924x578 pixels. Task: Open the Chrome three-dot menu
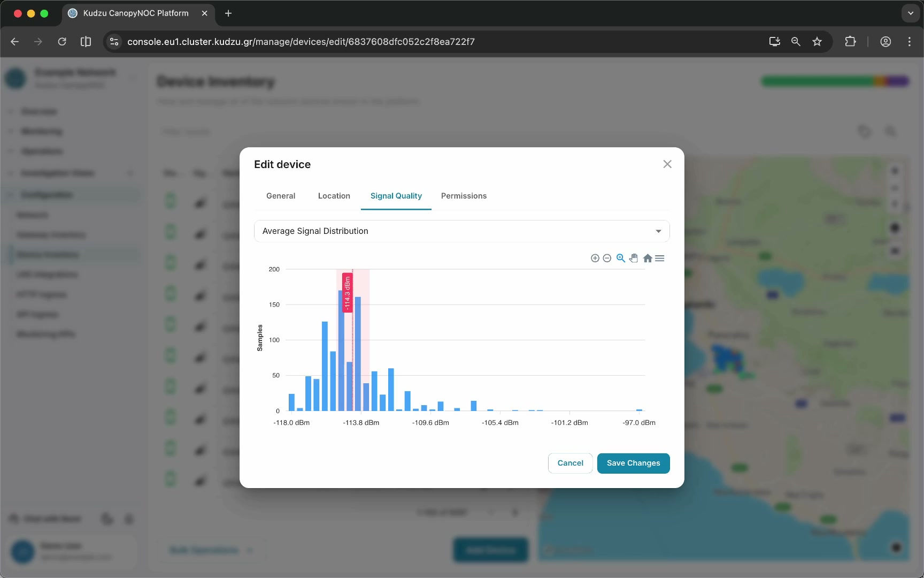(x=910, y=42)
